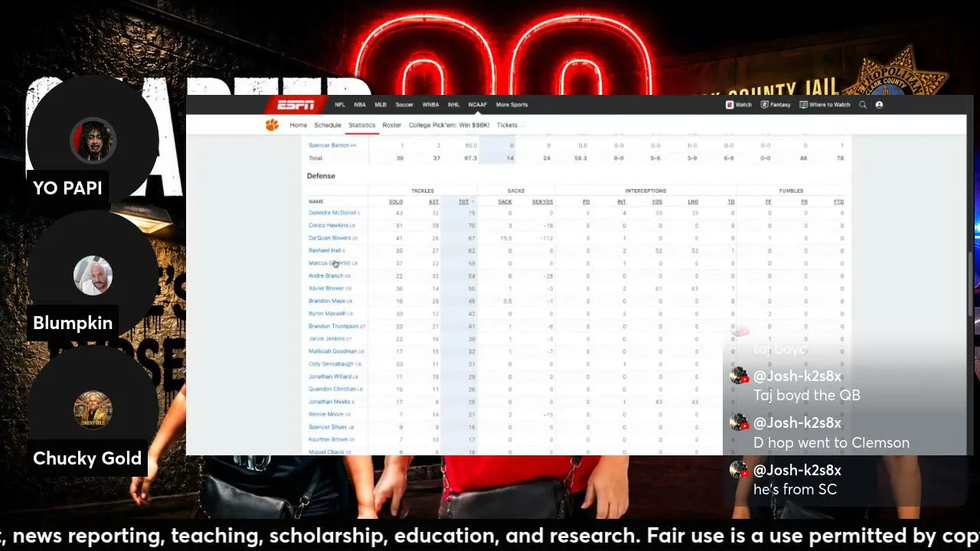Open the Soccer menu
This screenshot has height=551, width=980.
coord(404,105)
